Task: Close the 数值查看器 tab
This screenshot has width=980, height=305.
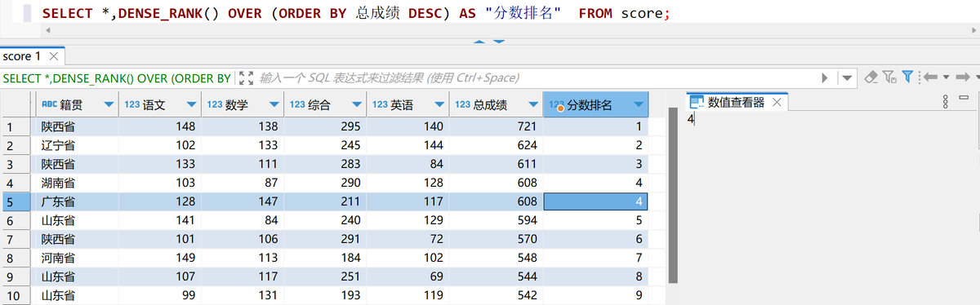Action: [x=777, y=103]
